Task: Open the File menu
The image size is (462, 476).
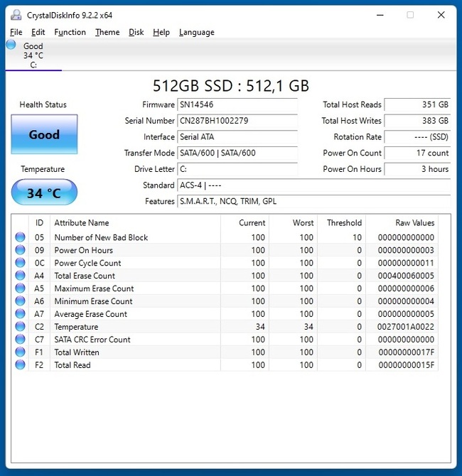Action: (16, 32)
